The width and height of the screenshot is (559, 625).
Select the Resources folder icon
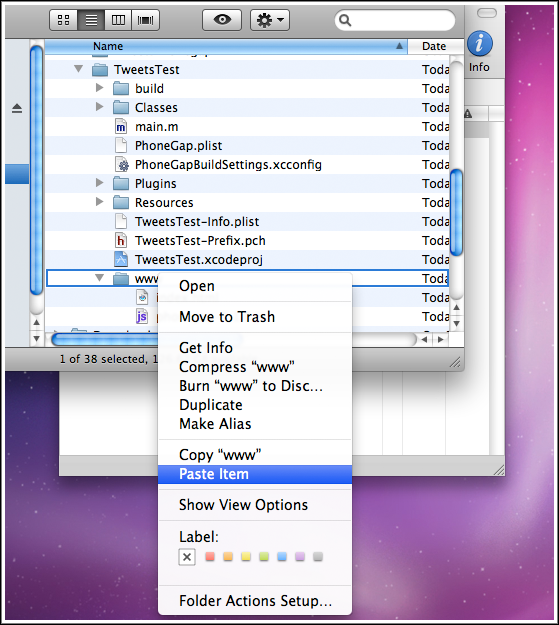click(121, 203)
